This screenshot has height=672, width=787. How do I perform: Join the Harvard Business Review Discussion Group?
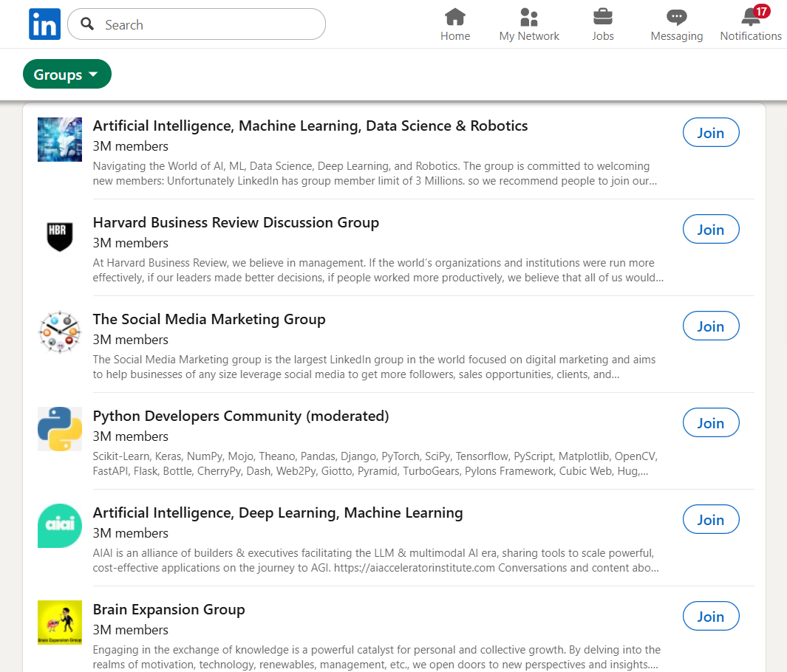(710, 229)
